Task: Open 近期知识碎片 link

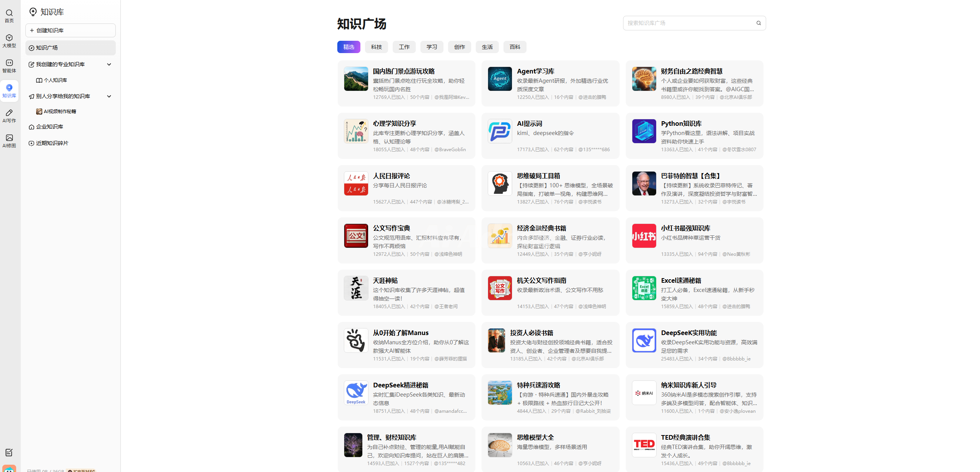Action: [52, 143]
